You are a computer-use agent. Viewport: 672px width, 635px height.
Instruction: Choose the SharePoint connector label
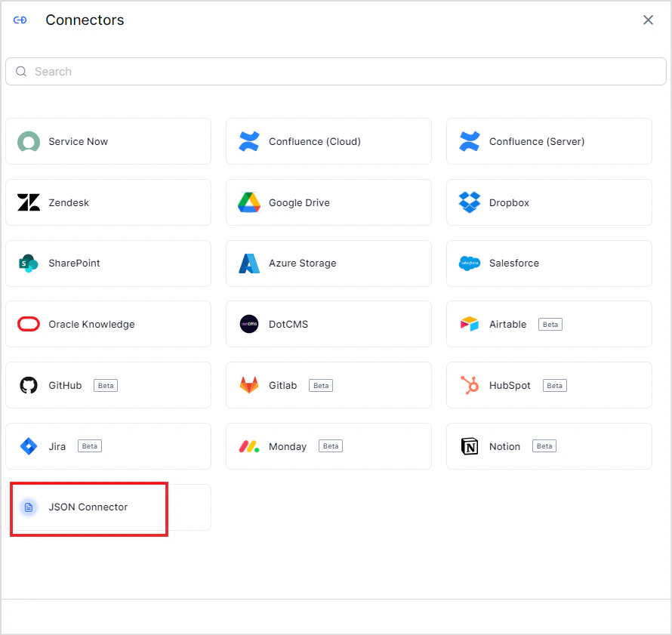coord(74,263)
